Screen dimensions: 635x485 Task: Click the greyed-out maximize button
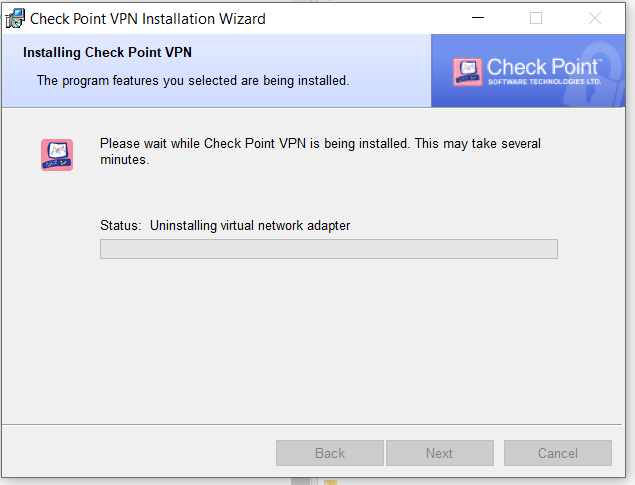coord(536,18)
